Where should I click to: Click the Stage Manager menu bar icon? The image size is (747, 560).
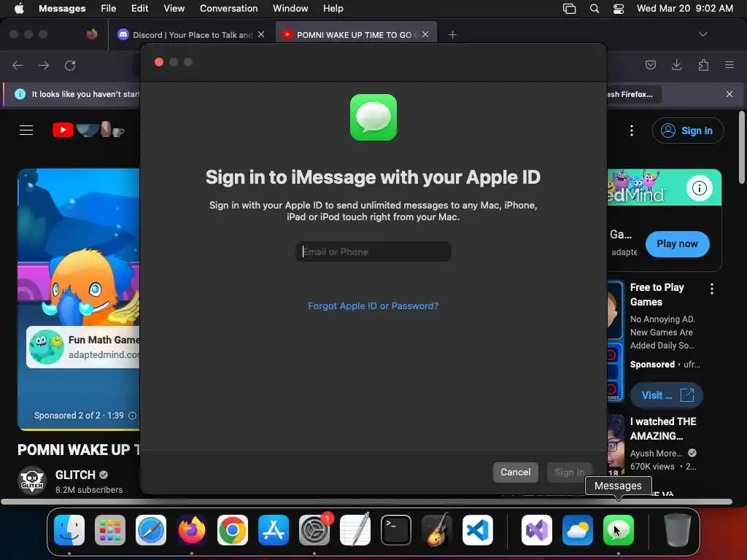(569, 9)
